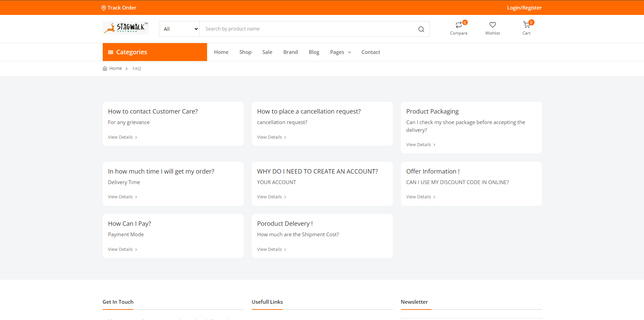Click the 'Poroduct Delevery !' heading
The width and height of the screenshot is (644, 320).
click(x=285, y=224)
